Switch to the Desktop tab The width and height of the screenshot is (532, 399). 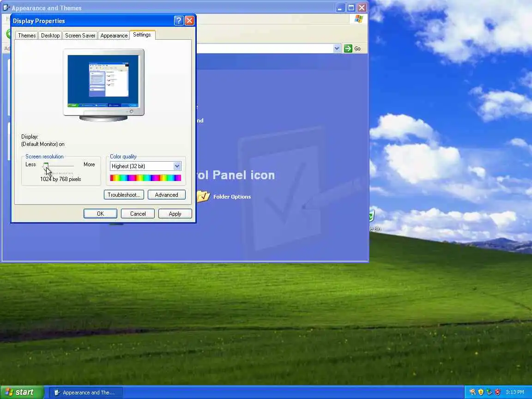pyautogui.click(x=50, y=36)
